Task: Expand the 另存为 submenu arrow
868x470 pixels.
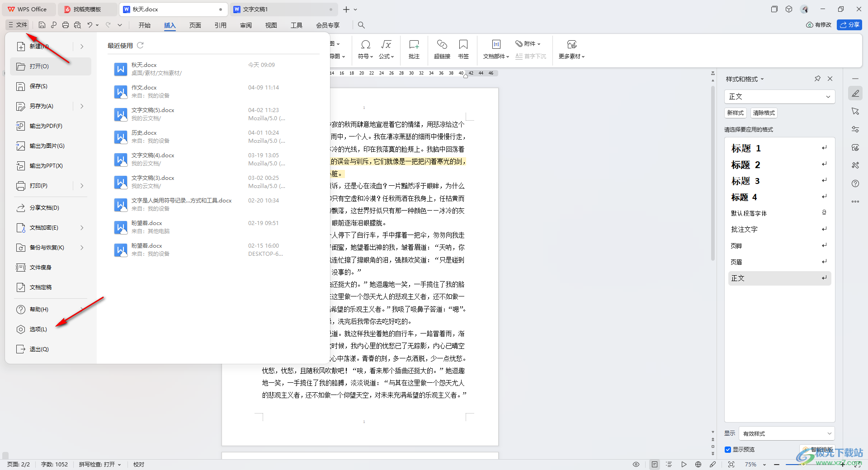Action: pos(82,106)
